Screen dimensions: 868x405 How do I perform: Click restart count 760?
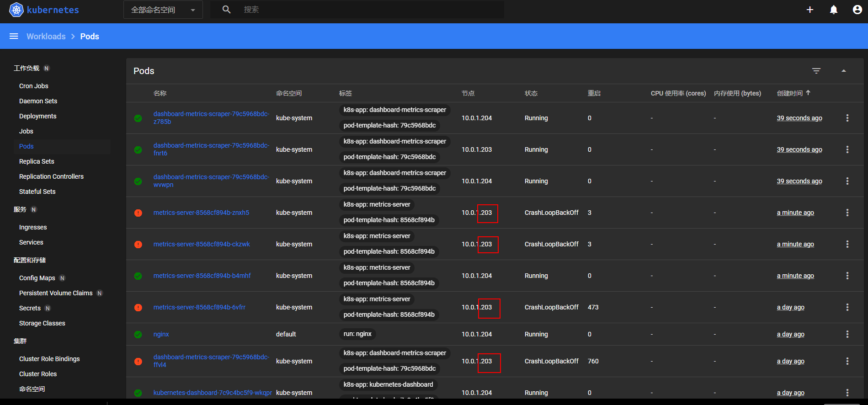pos(593,361)
